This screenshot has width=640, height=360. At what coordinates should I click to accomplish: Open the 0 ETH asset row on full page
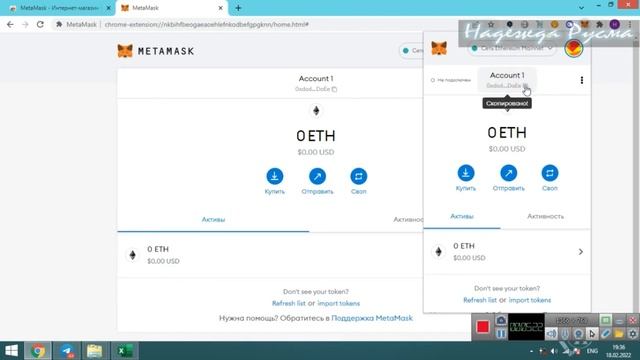tap(270, 255)
